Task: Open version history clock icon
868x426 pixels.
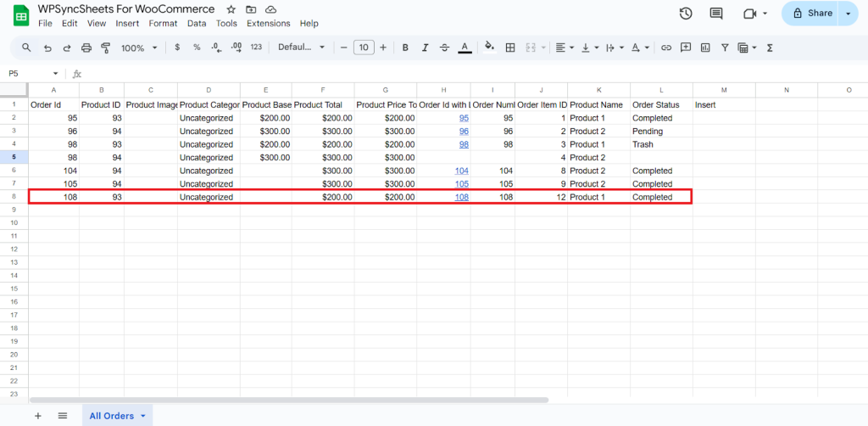Action: (x=686, y=14)
